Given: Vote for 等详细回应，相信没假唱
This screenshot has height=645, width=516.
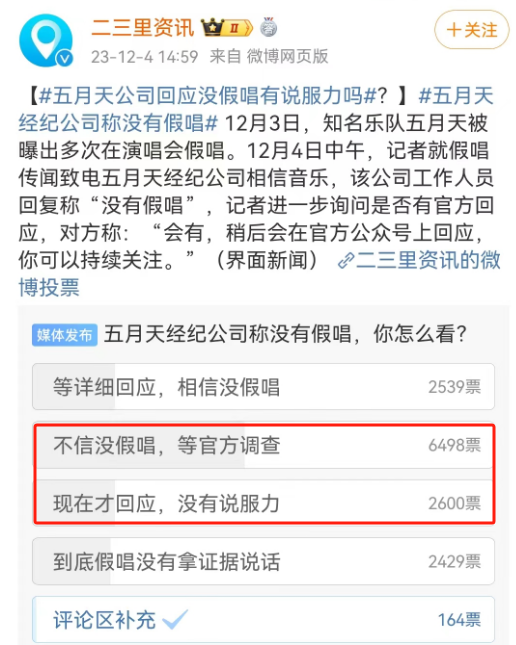Looking at the screenshot, I should click(263, 387).
